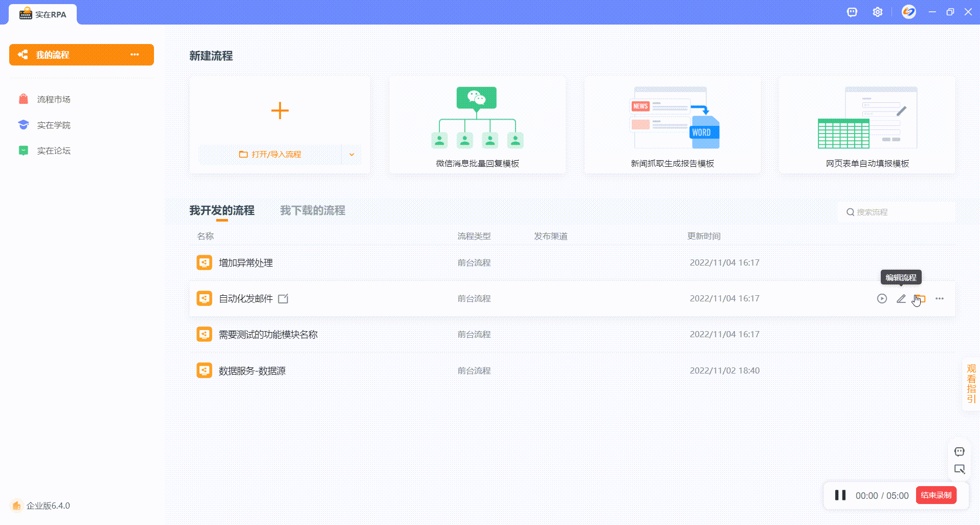Open the edit pencil icon on 自动化发邮件 row
The image size is (980, 525).
[x=901, y=298]
